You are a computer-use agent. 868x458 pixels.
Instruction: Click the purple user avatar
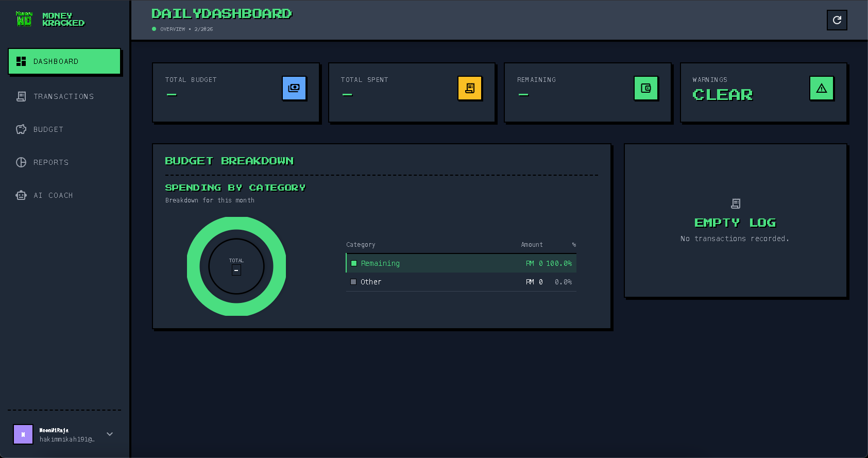(x=23, y=434)
